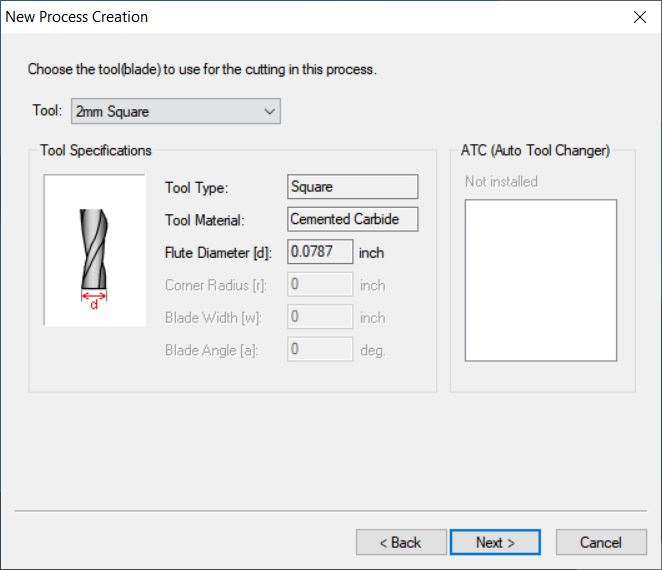Click the disabled Blade Width field
Screen dimensions: 662x570
pyautogui.click(x=320, y=317)
